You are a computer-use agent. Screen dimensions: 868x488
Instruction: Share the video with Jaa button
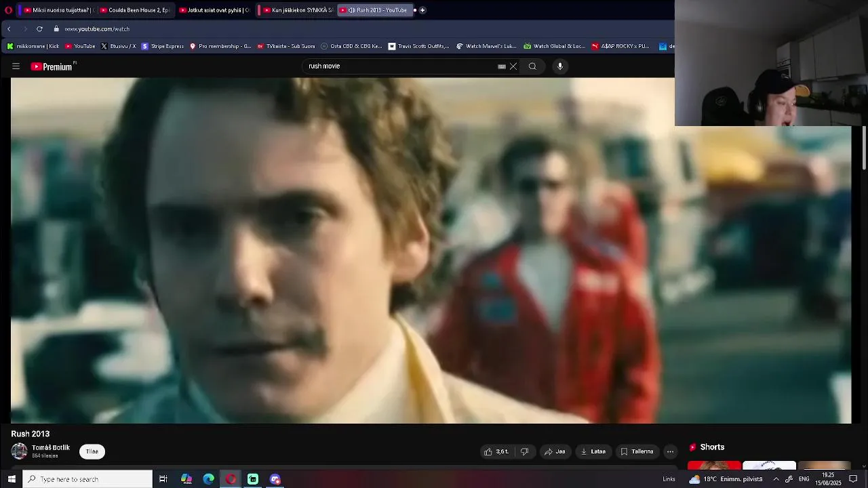(555, 451)
